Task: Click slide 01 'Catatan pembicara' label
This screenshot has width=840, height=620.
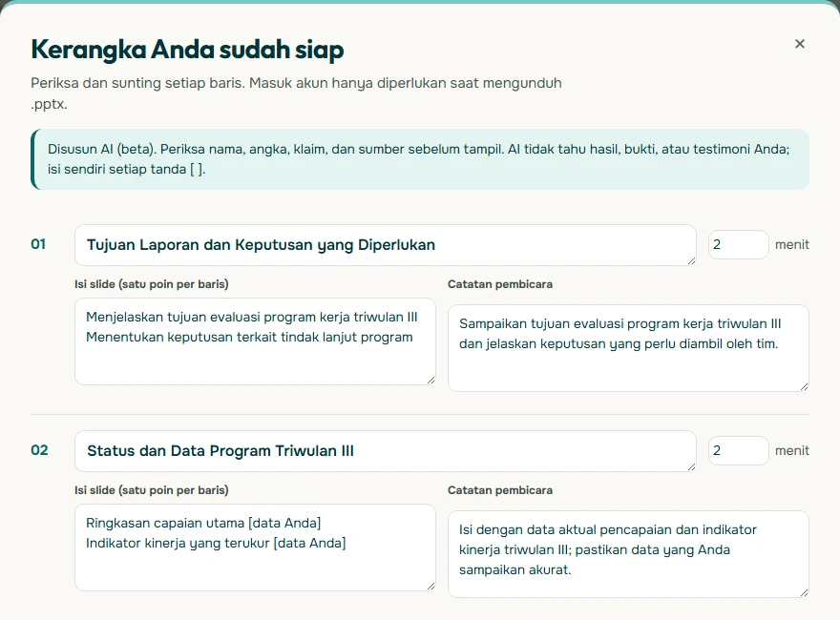Action: (x=500, y=284)
